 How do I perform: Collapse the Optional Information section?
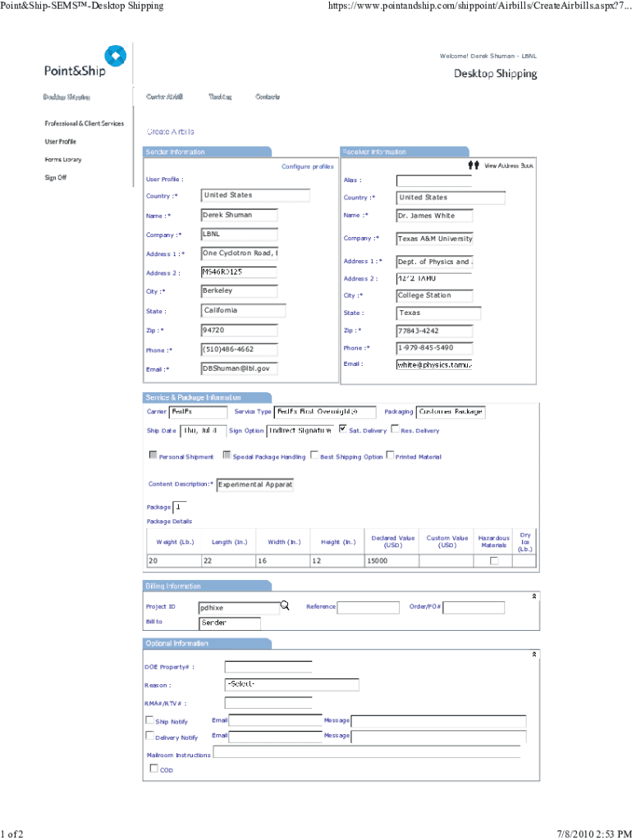534,654
